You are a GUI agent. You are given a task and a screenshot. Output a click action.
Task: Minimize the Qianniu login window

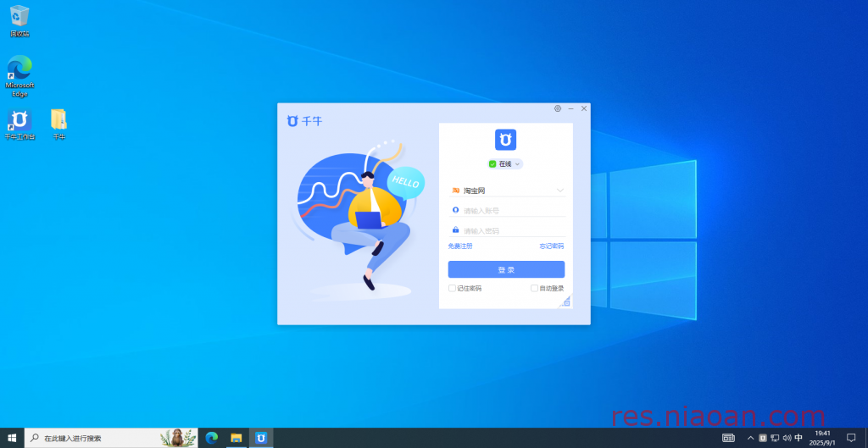coord(570,108)
